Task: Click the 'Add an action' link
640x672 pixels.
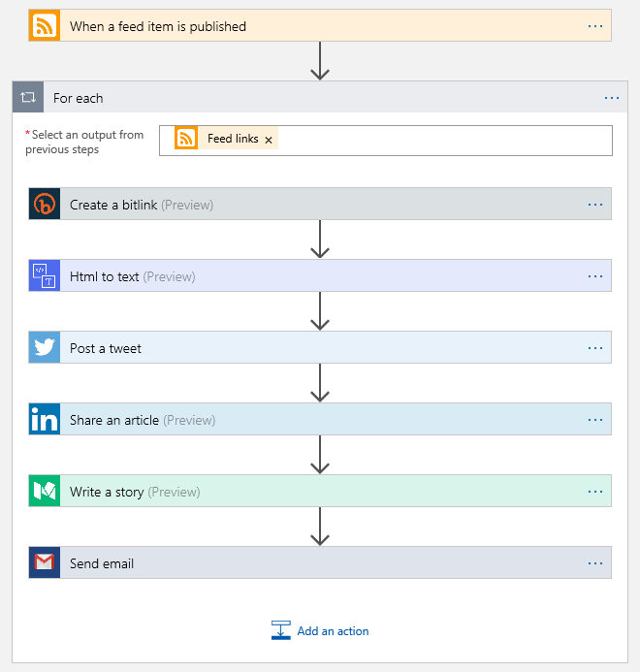Action: coord(333,631)
